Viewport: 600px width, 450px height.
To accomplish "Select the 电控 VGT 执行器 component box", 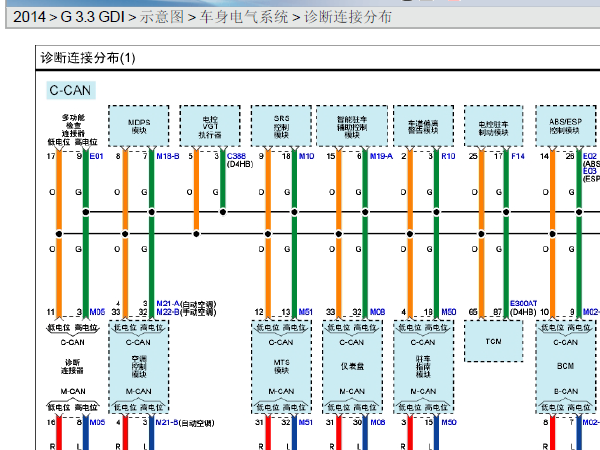I will pos(210,126).
